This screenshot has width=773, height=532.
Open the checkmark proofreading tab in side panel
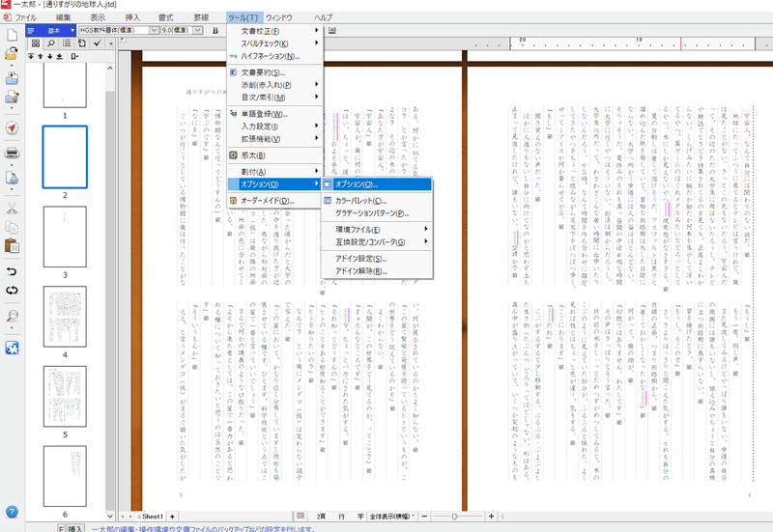98,43
